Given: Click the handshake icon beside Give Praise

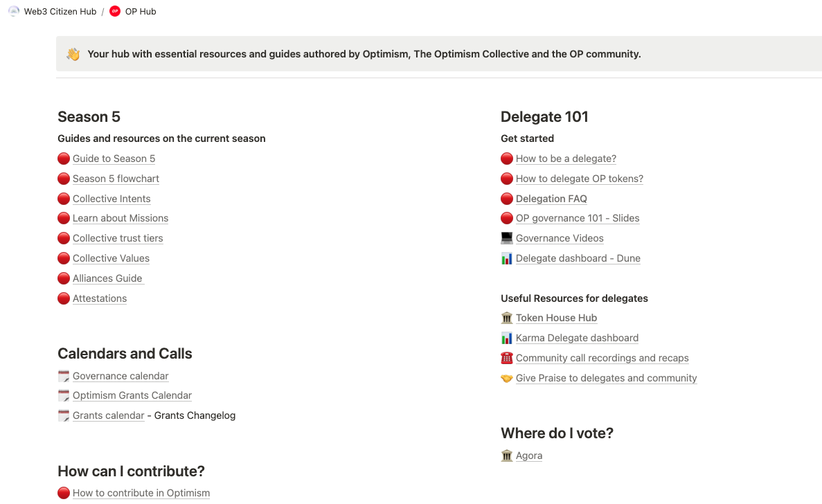Looking at the screenshot, I should (507, 378).
